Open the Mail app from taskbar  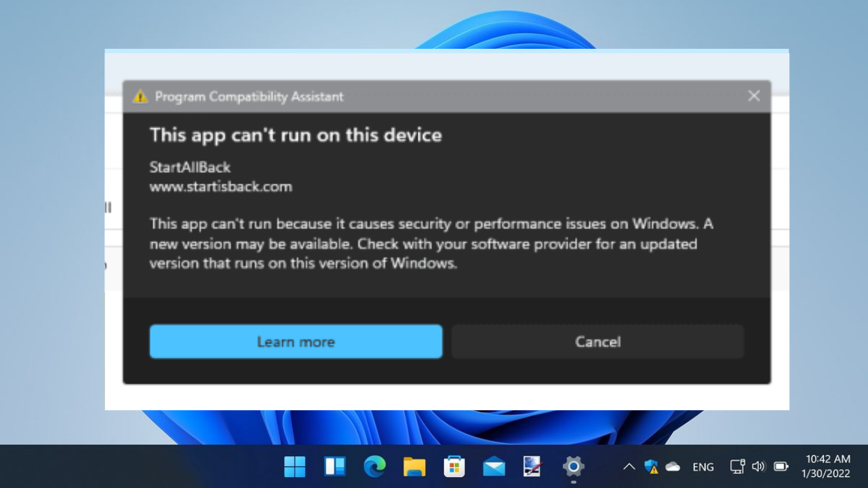coord(494,466)
